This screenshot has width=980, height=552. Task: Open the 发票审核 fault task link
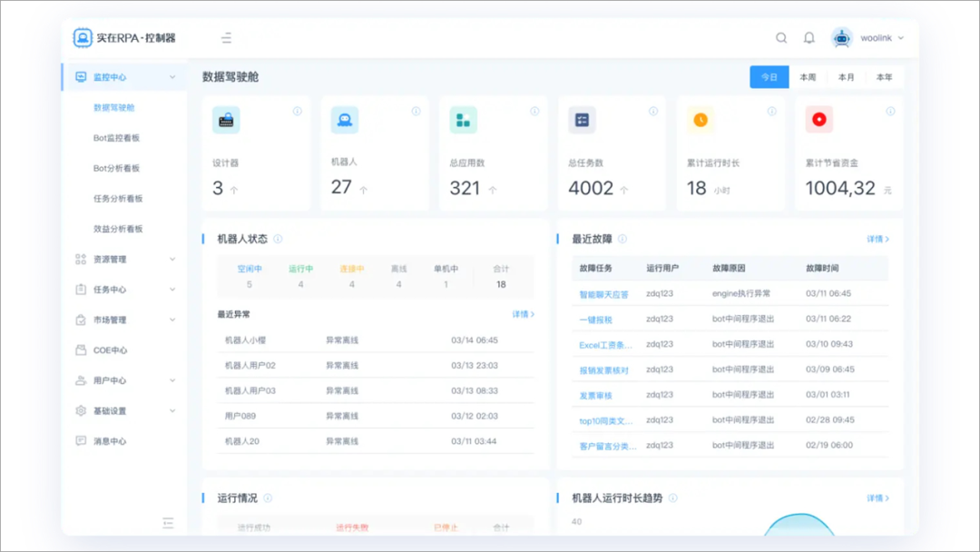click(595, 396)
